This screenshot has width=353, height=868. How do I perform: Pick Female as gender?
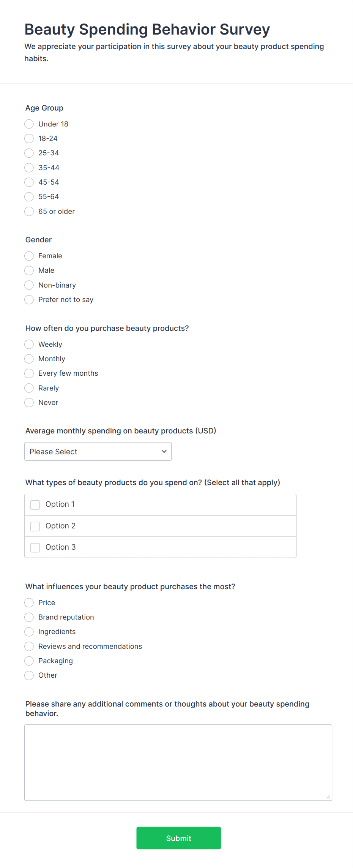(x=29, y=256)
